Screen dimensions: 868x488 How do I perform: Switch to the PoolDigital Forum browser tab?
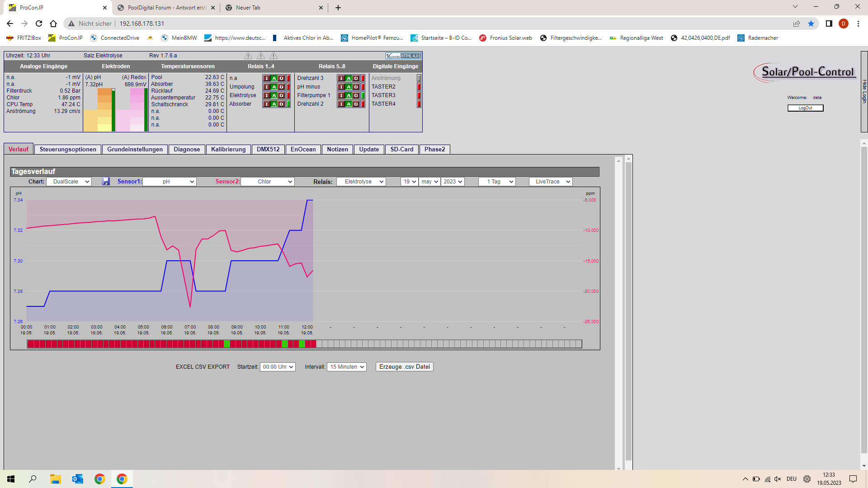(165, 8)
